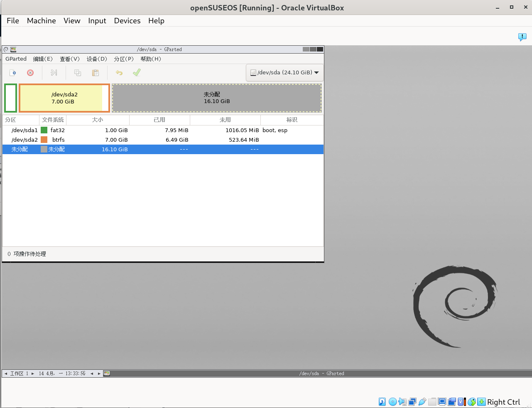This screenshot has height=408, width=532.
Task: Click the optical disc status icon
Action: (392, 402)
